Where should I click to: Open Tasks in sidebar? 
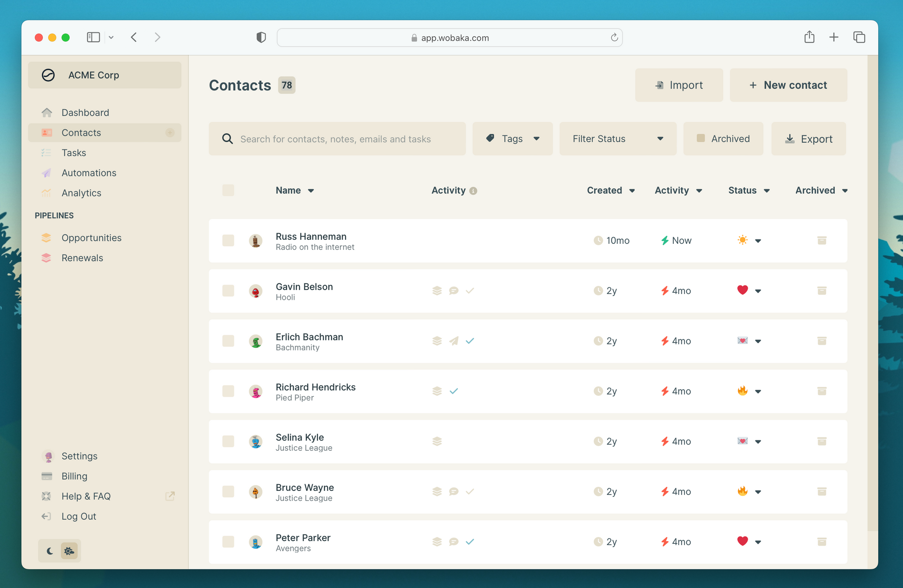pyautogui.click(x=105, y=153)
